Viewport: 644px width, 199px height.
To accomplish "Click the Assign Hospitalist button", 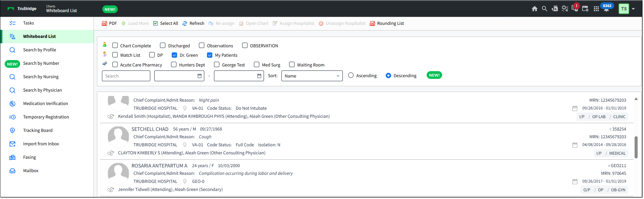I will (x=293, y=23).
